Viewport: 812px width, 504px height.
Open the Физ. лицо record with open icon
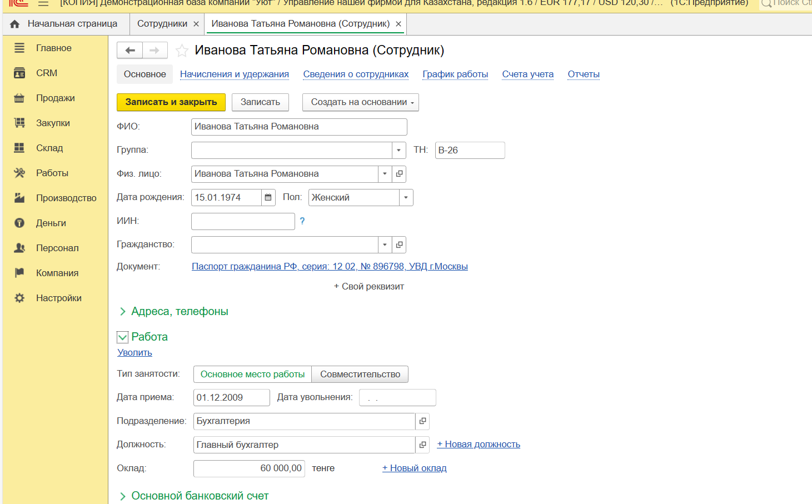coord(399,174)
